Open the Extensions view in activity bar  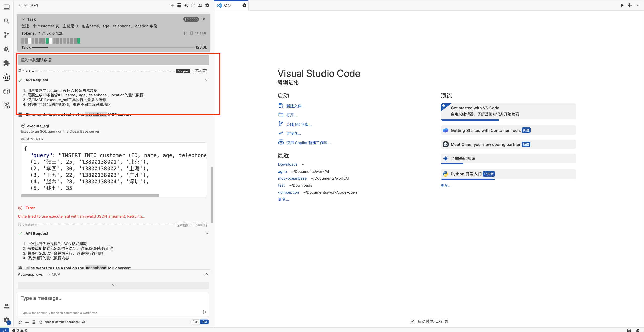[x=7, y=63]
